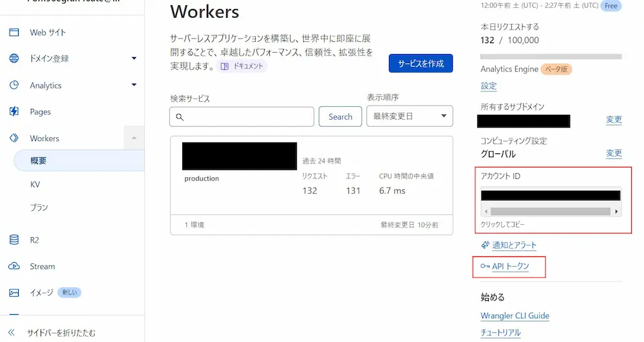Screen dimensions: 644x342
Task: Expand the Analytics submenu arrow
Action: click(x=134, y=85)
